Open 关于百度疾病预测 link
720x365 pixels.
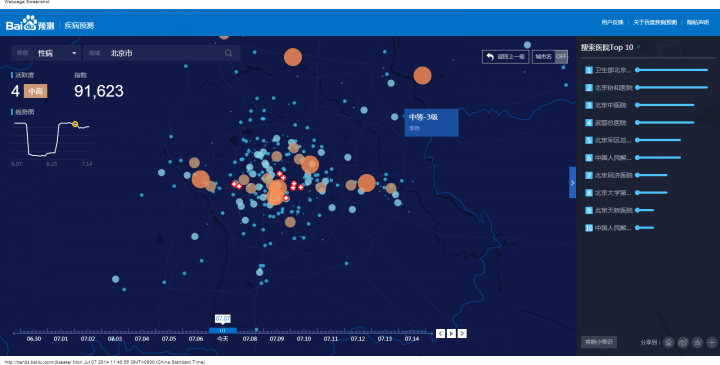click(655, 22)
